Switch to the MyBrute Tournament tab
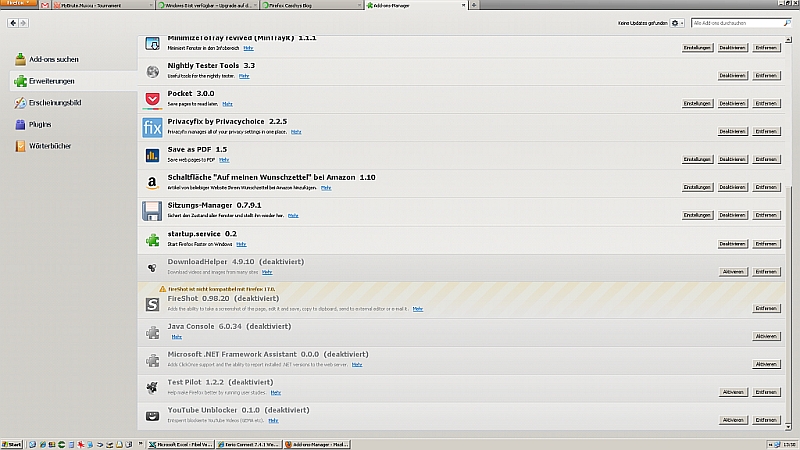This screenshot has height=450, width=800. [x=102, y=5]
